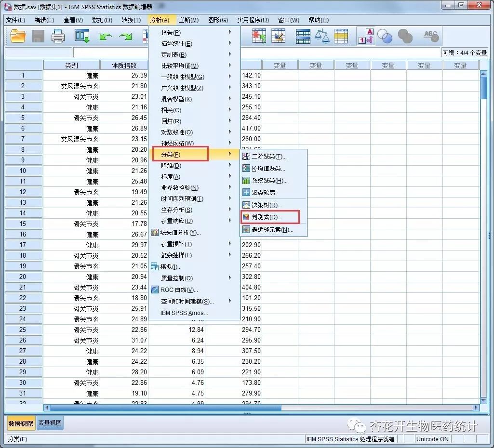This screenshot has width=494, height=448.
Task: Click Hierarchical Cluster icon in submenu
Action: (246, 180)
